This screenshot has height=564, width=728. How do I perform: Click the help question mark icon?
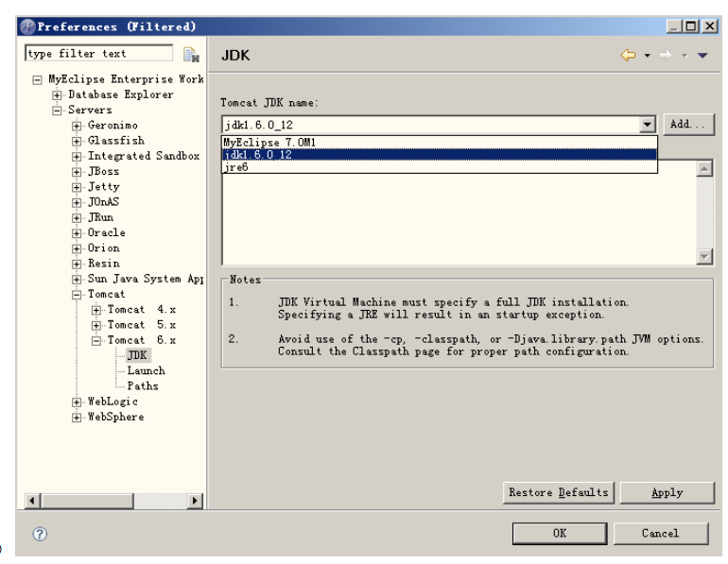[x=40, y=534]
